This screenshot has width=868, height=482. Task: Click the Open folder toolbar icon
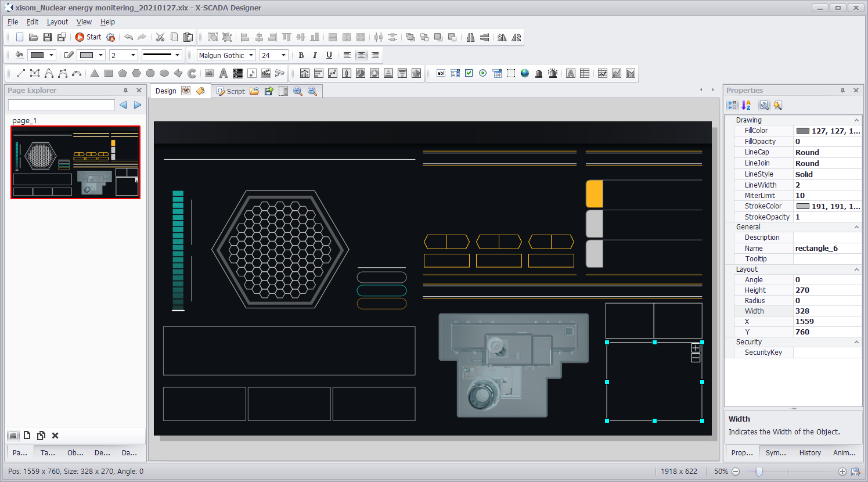[x=34, y=37]
